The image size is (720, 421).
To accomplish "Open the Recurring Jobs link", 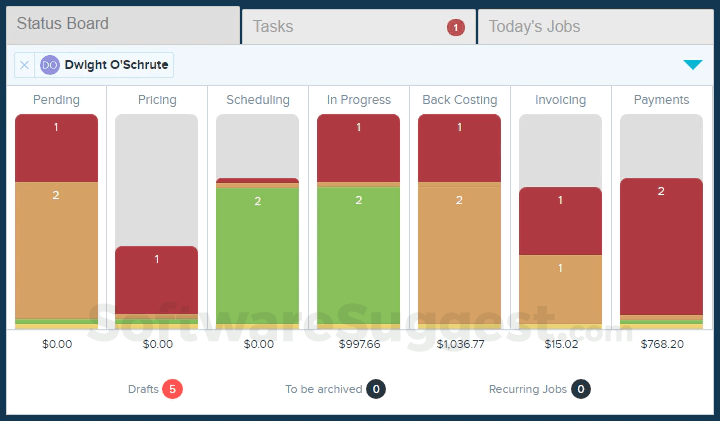I will (528, 389).
